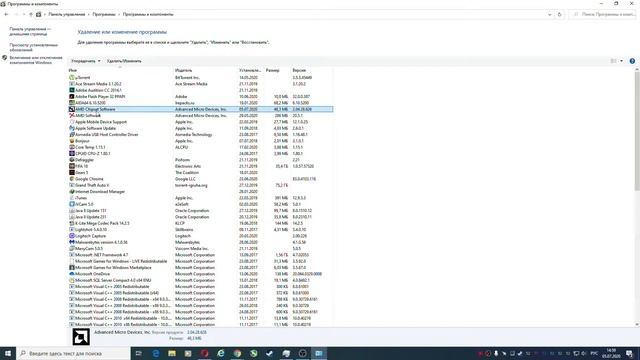Select the Gears 5 icon
Image resolution: width=640 pixels, height=360 pixels.
72,173
